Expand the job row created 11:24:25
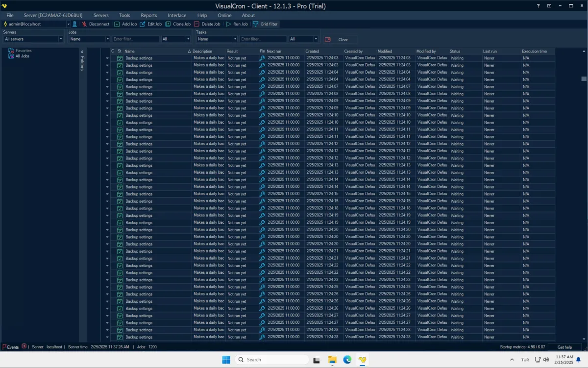The width and height of the screenshot is (588, 368). pyautogui.click(x=107, y=287)
